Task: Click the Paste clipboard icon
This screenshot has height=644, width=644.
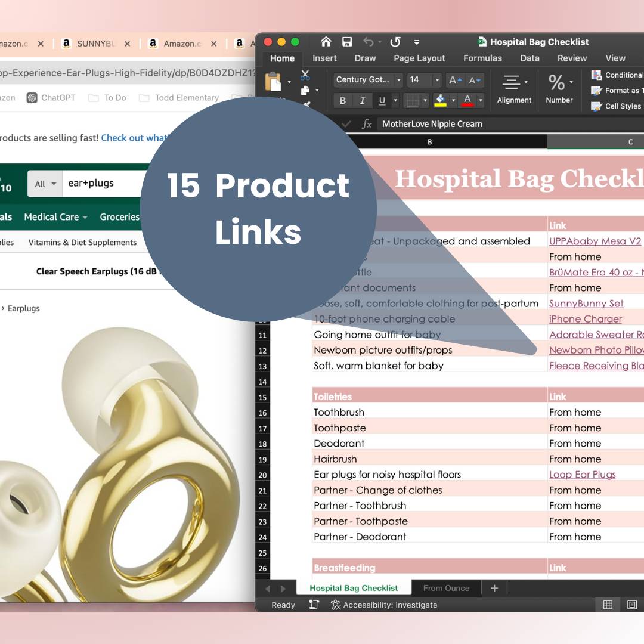Action: (273, 81)
